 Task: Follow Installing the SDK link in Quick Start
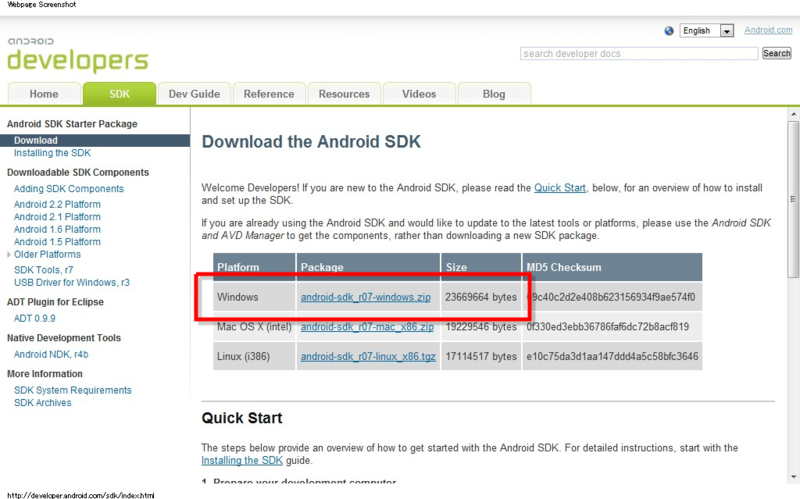pyautogui.click(x=242, y=460)
